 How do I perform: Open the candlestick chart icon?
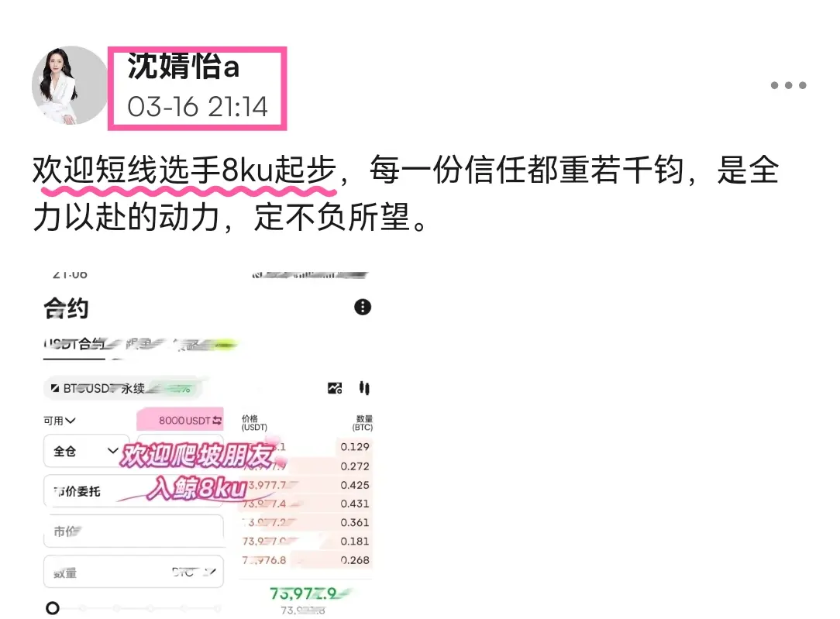(x=364, y=387)
